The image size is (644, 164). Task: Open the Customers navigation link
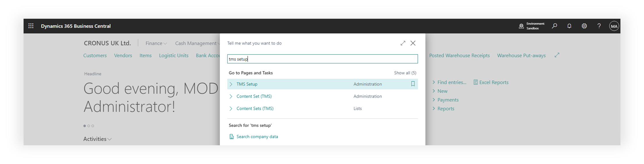pos(95,55)
